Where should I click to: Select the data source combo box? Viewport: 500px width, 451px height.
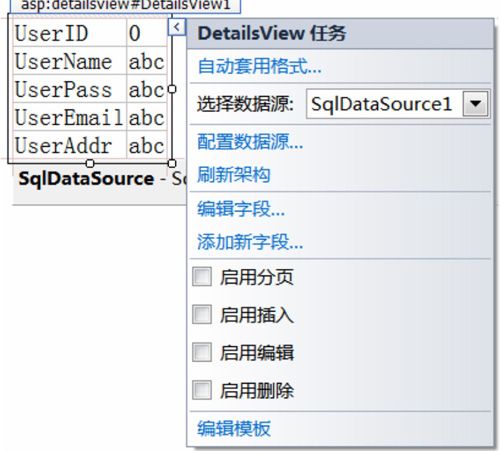click(398, 104)
